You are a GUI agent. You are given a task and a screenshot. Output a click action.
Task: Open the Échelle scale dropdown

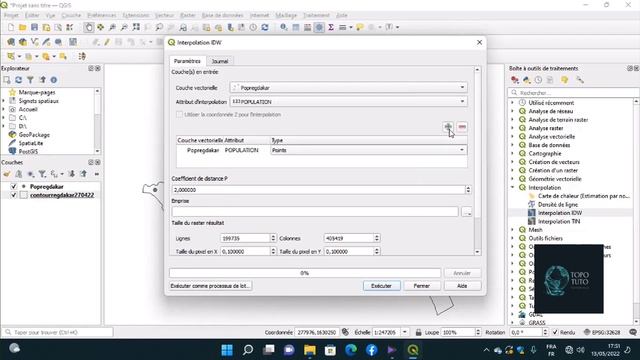pos(404,333)
